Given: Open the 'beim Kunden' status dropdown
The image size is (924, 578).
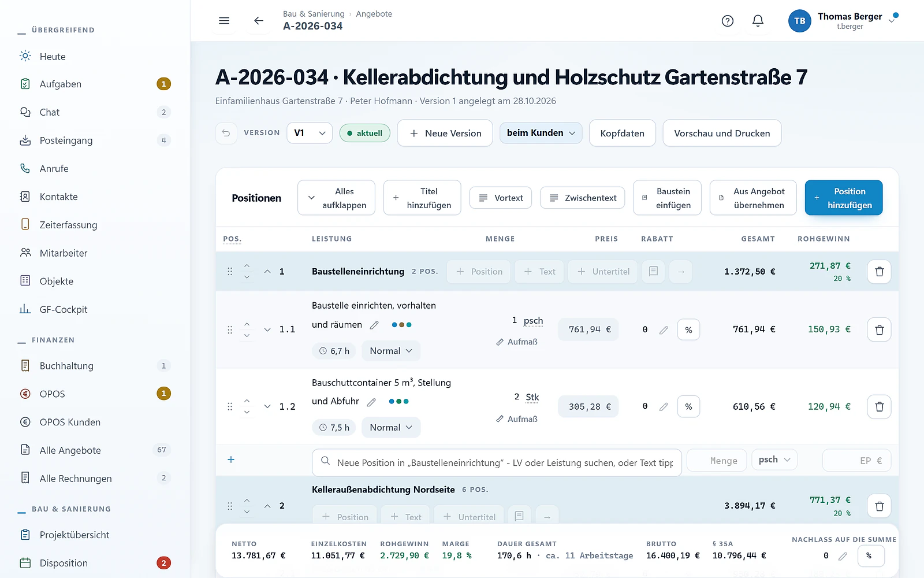Looking at the screenshot, I should (541, 133).
